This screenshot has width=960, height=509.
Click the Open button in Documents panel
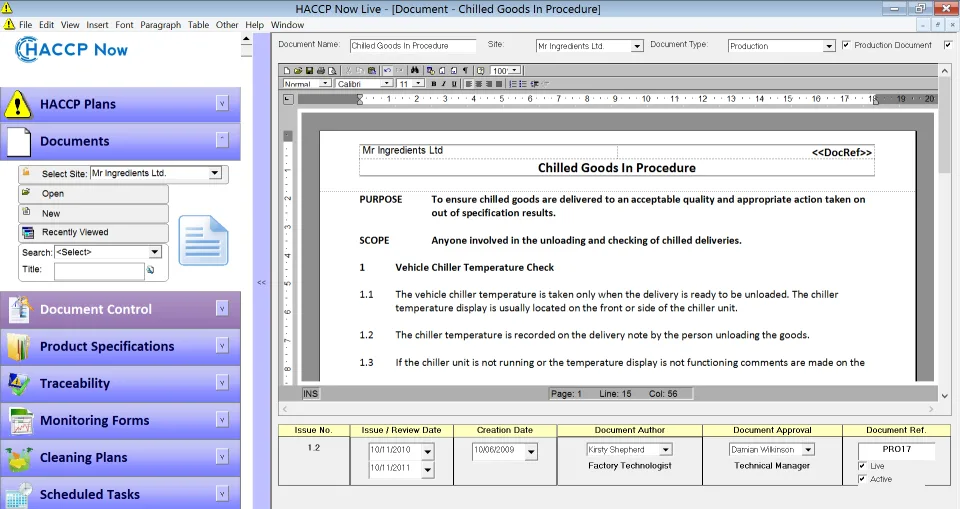(x=94, y=194)
